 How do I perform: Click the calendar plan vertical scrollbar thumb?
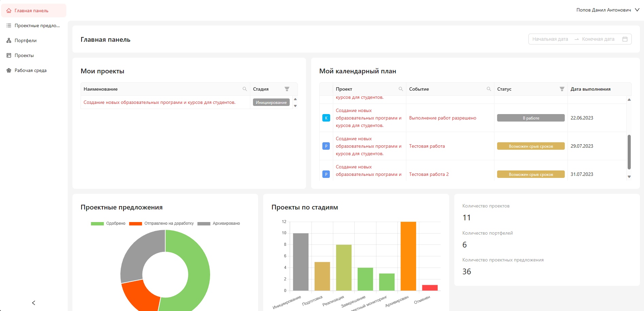click(629, 152)
